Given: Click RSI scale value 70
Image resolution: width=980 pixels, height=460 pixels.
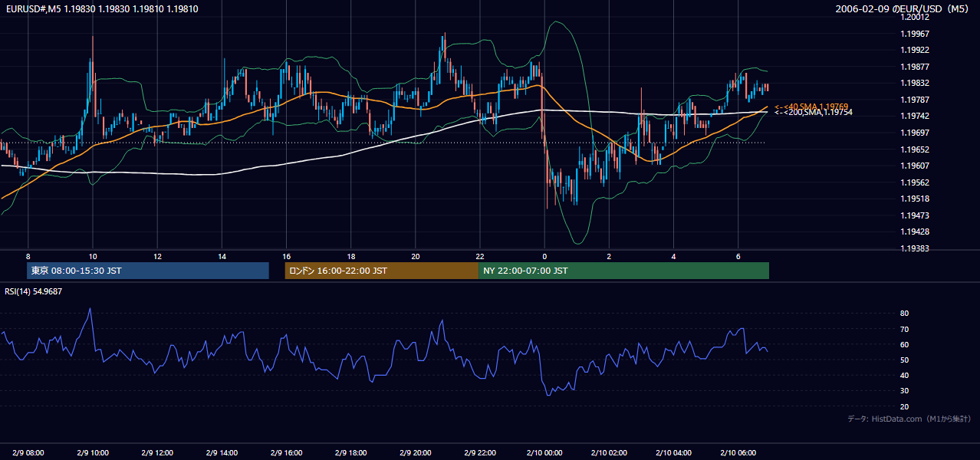Looking at the screenshot, I should (905, 329).
